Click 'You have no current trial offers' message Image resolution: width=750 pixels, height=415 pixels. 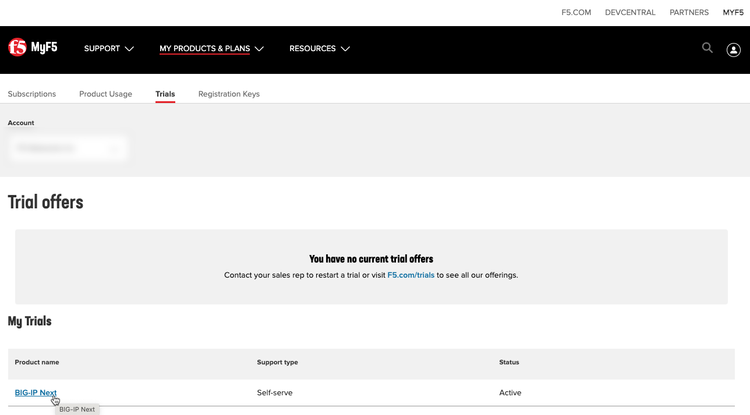coord(371,259)
